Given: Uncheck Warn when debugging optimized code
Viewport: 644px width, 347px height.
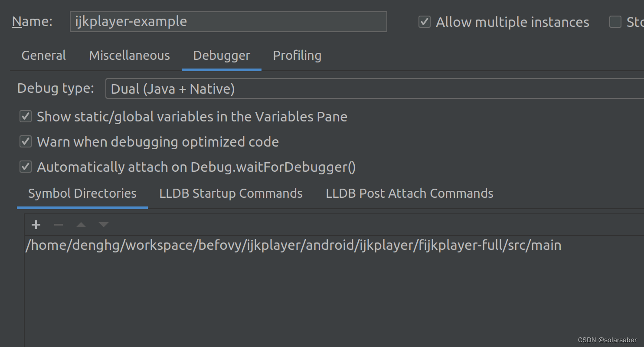Looking at the screenshot, I should click(26, 142).
